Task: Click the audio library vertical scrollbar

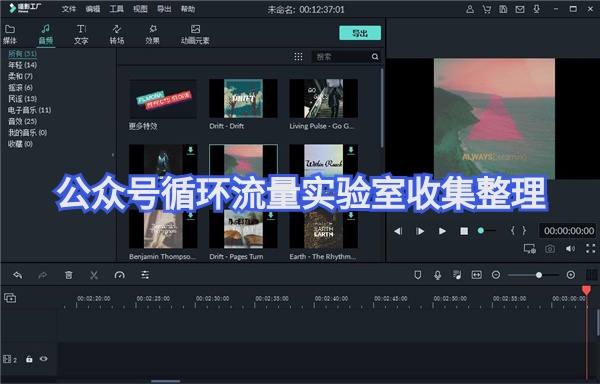Action: [x=382, y=108]
